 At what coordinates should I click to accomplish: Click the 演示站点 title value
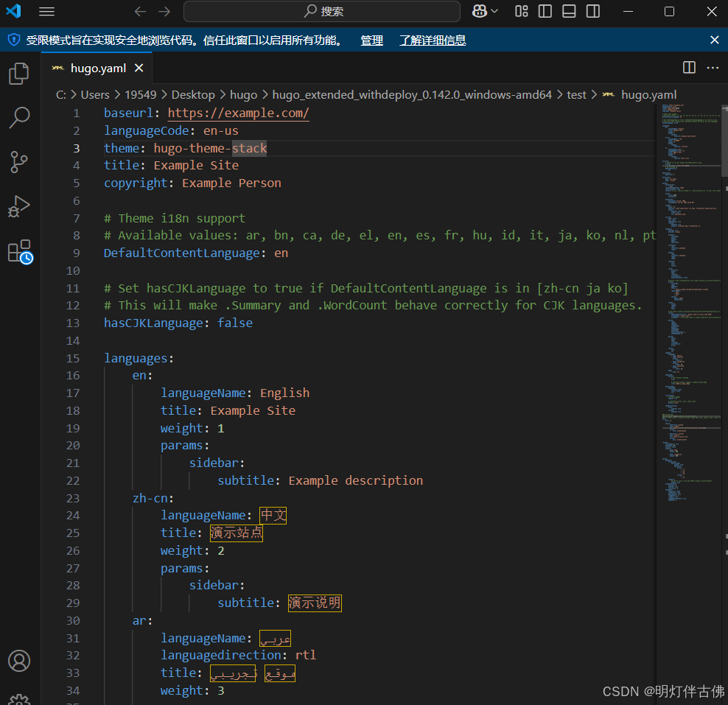pyautogui.click(x=237, y=533)
